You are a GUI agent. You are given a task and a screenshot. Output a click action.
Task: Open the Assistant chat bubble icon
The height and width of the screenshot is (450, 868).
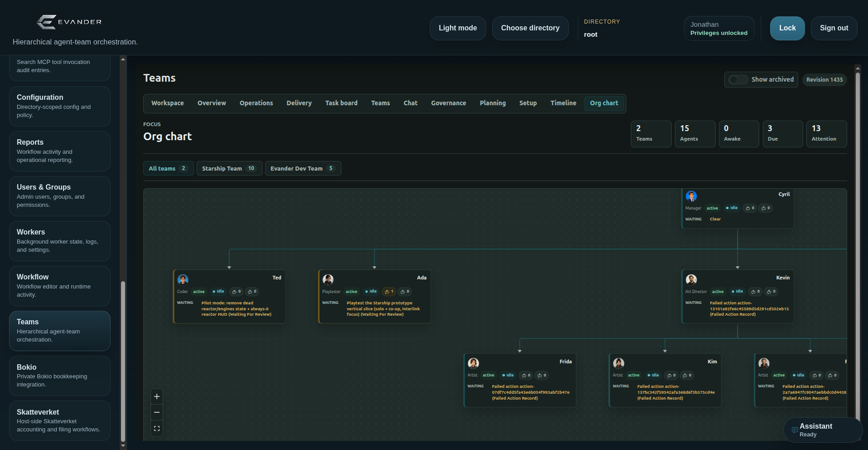point(795,430)
